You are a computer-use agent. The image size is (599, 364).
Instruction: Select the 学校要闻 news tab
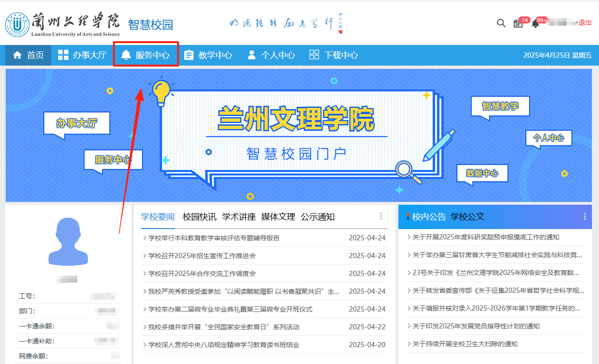click(x=157, y=216)
